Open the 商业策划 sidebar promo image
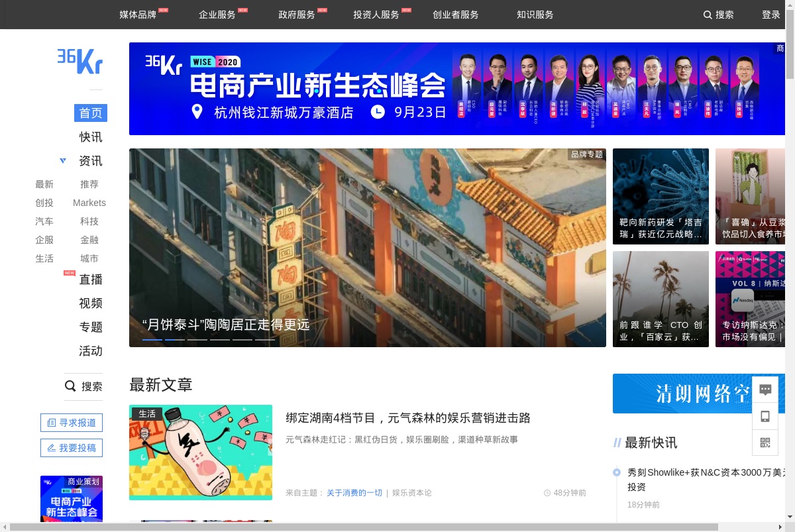Image resolution: width=795 pixels, height=532 pixels. tap(72, 499)
